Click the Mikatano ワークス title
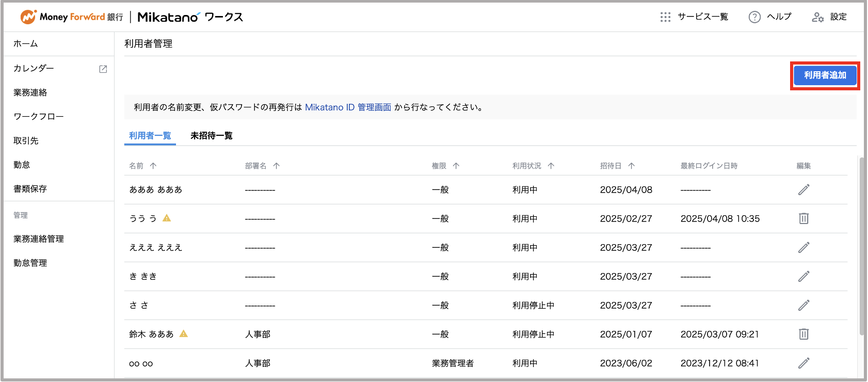The height and width of the screenshot is (382, 868). [190, 17]
